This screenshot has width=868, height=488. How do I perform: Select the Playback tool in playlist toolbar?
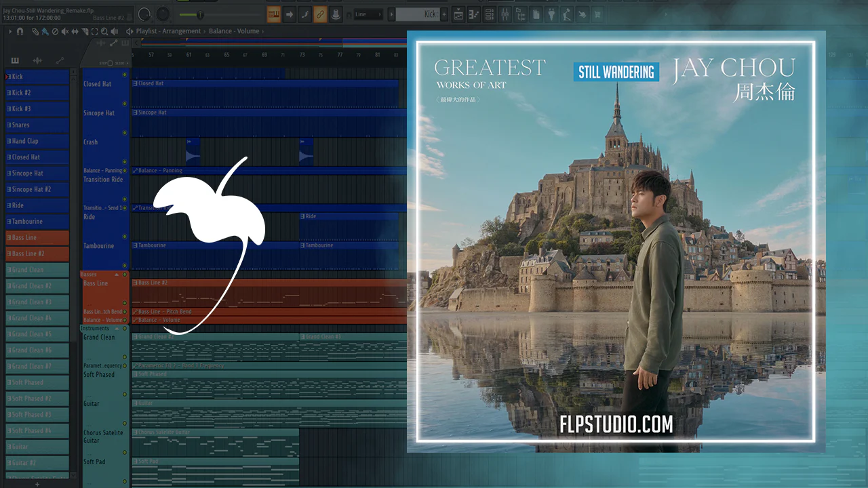pos(115,31)
